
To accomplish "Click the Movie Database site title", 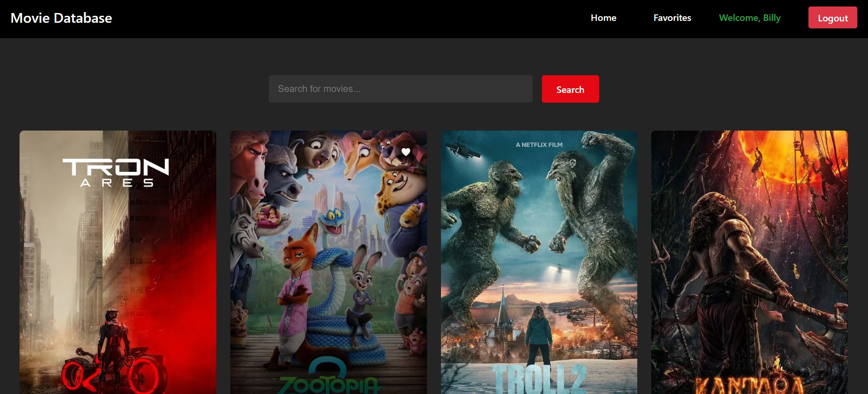I will pyautogui.click(x=61, y=18).
